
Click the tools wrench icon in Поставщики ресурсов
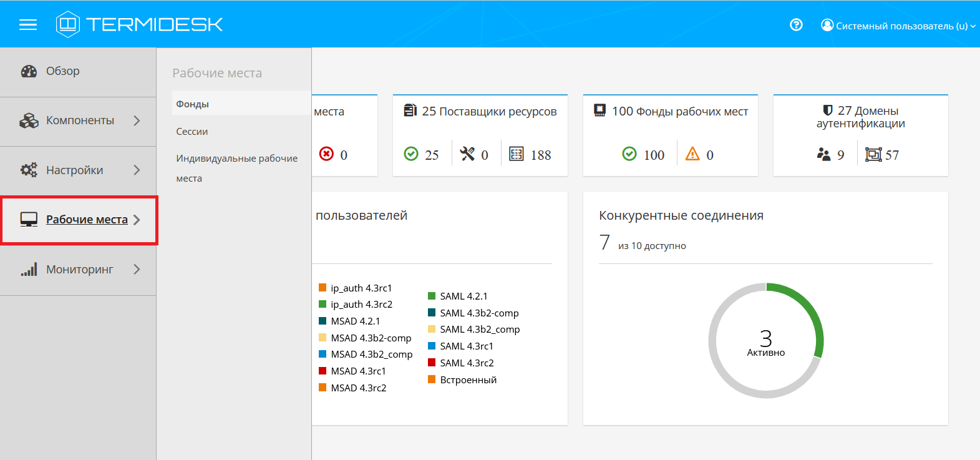[467, 154]
